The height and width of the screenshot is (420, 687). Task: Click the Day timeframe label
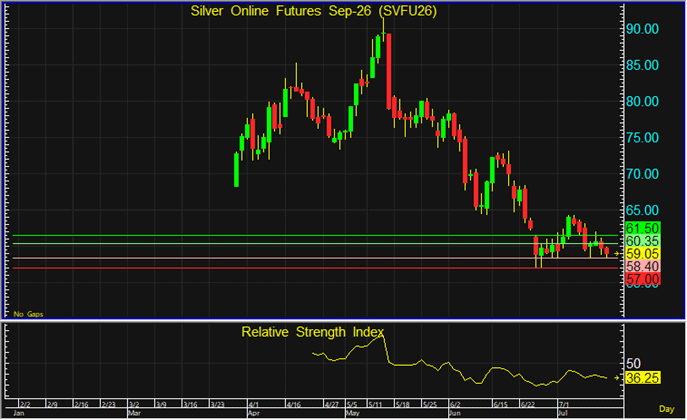click(x=666, y=409)
